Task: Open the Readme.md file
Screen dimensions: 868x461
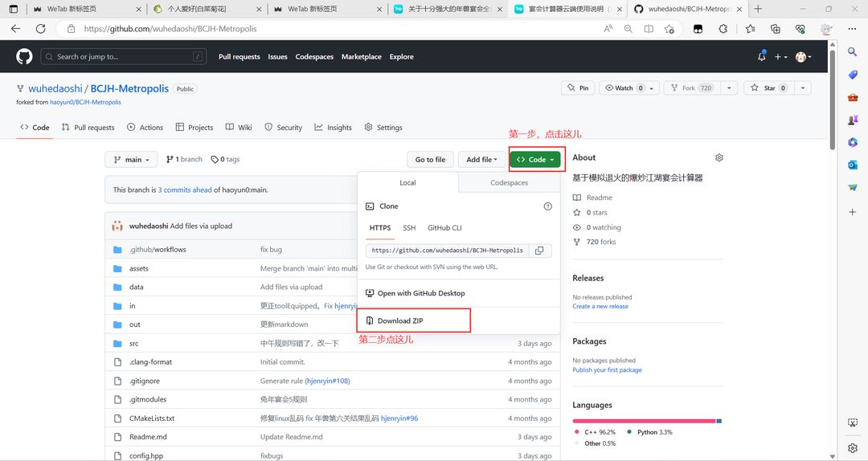Action: pos(148,437)
